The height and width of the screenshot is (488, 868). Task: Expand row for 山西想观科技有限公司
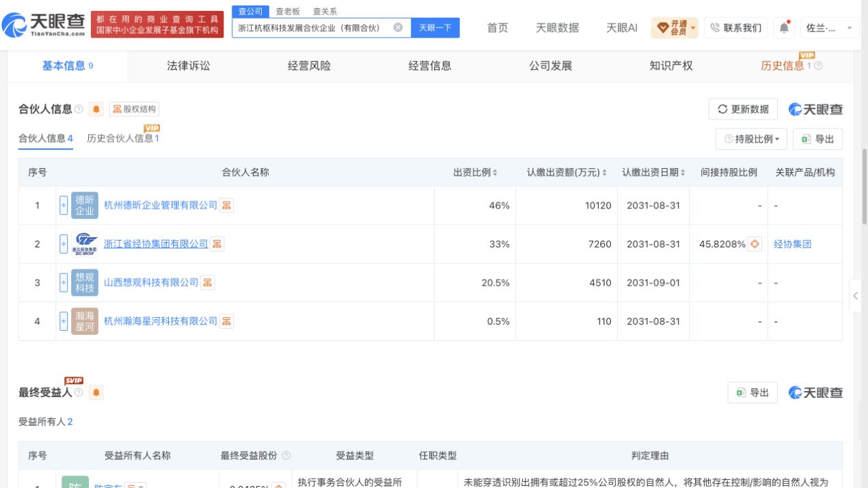click(x=64, y=282)
